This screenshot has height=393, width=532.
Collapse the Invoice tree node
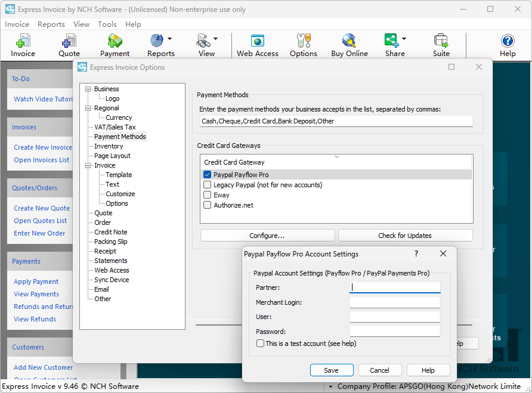tap(88, 165)
